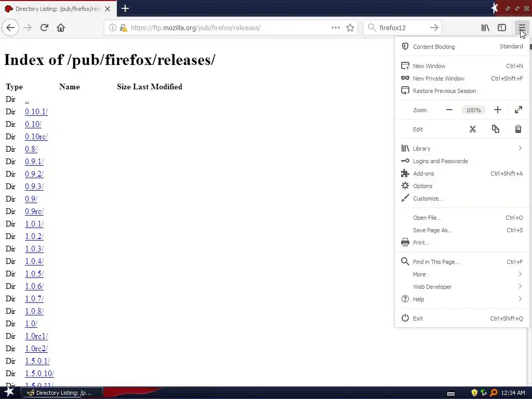Open Logins and Passwords
The width and height of the screenshot is (532, 399).
[462, 161]
